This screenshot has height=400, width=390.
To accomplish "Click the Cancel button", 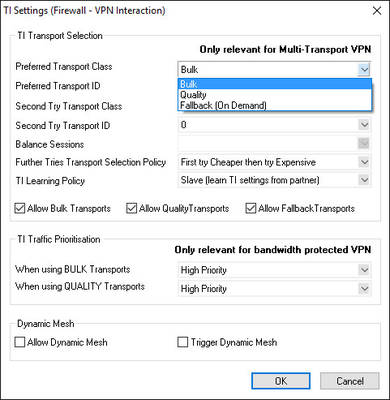I will pyautogui.click(x=350, y=381).
